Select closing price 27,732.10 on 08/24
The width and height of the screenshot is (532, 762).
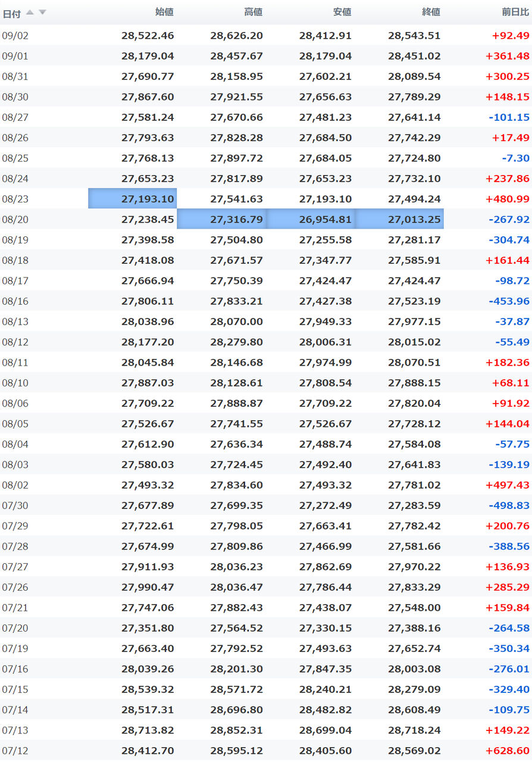(414, 179)
